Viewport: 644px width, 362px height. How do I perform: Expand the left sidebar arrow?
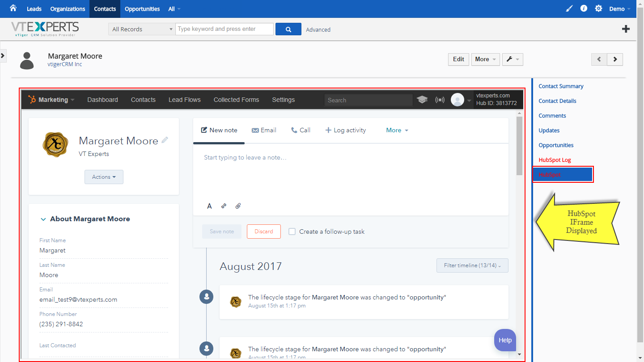click(x=3, y=55)
